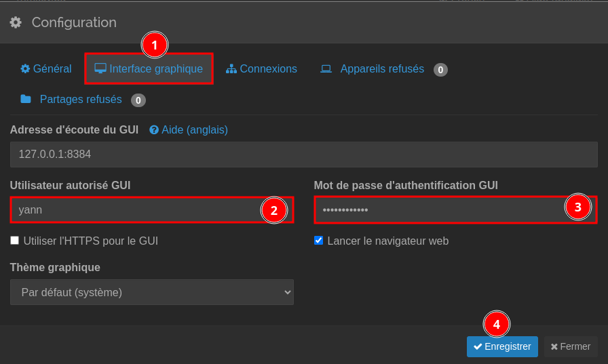Click the question mark help icon
Screen dimensions: 608x364
click(x=154, y=129)
